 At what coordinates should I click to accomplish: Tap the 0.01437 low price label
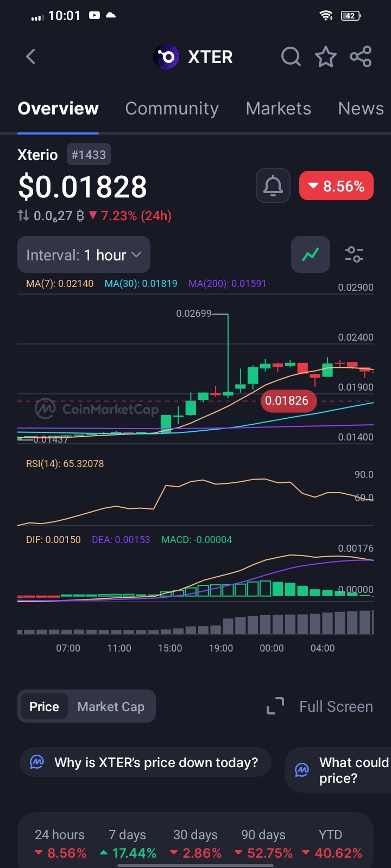pyautogui.click(x=51, y=439)
